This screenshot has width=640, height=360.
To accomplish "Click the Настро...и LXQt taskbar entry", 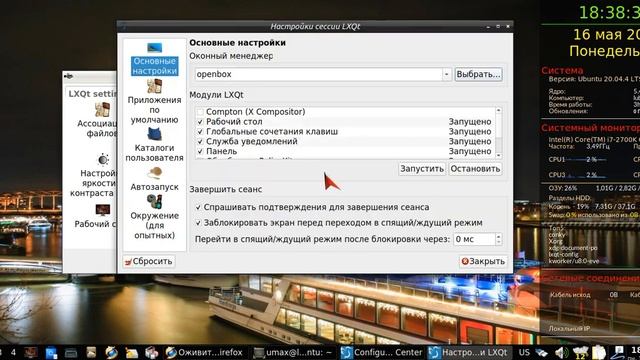I will tap(469, 352).
